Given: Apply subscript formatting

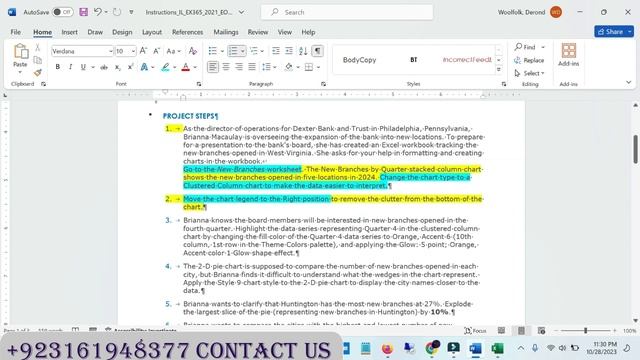Looking at the screenshot, I should (x=118, y=67).
